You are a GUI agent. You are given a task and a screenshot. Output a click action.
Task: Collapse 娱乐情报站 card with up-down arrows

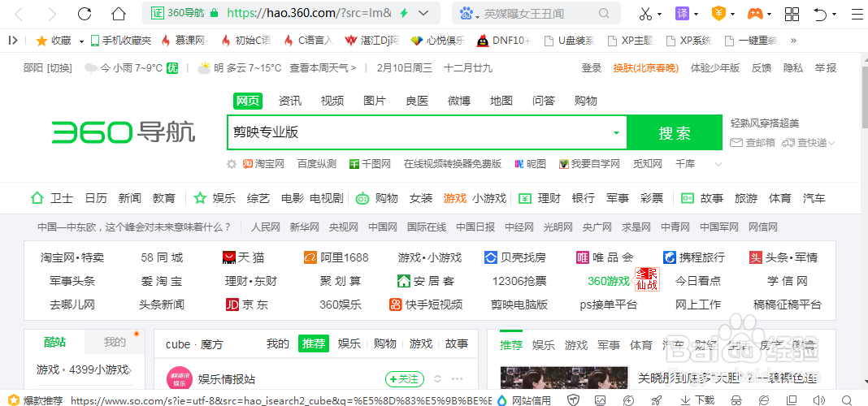click(x=437, y=379)
